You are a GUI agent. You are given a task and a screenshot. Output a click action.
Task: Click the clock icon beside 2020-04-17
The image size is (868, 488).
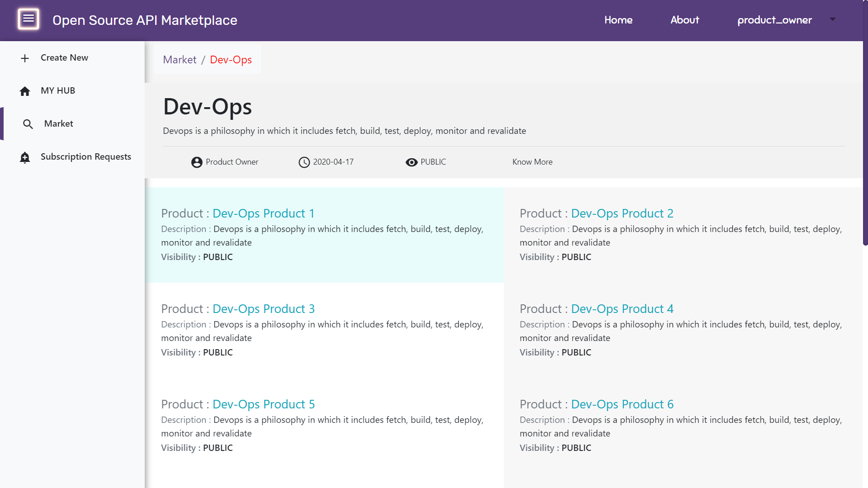tap(304, 162)
